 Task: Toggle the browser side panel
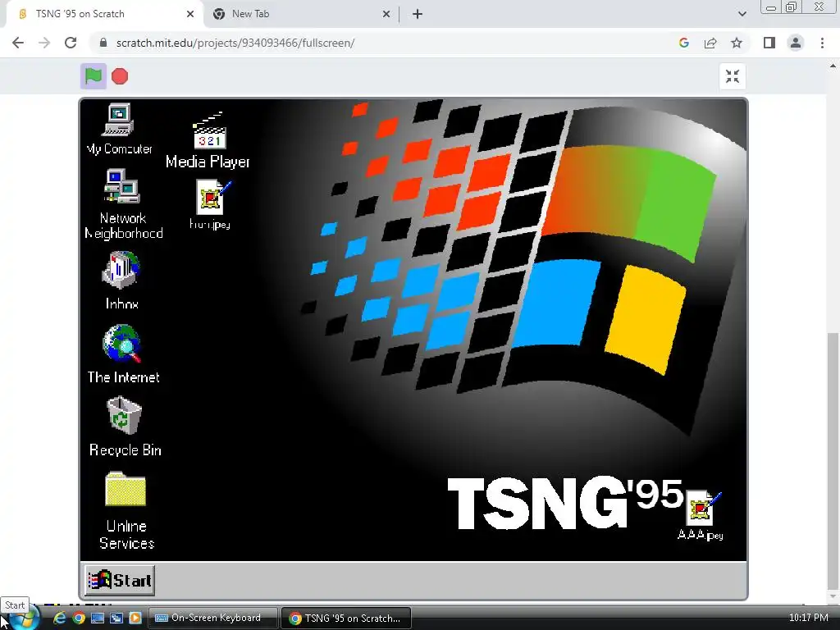coord(769,43)
